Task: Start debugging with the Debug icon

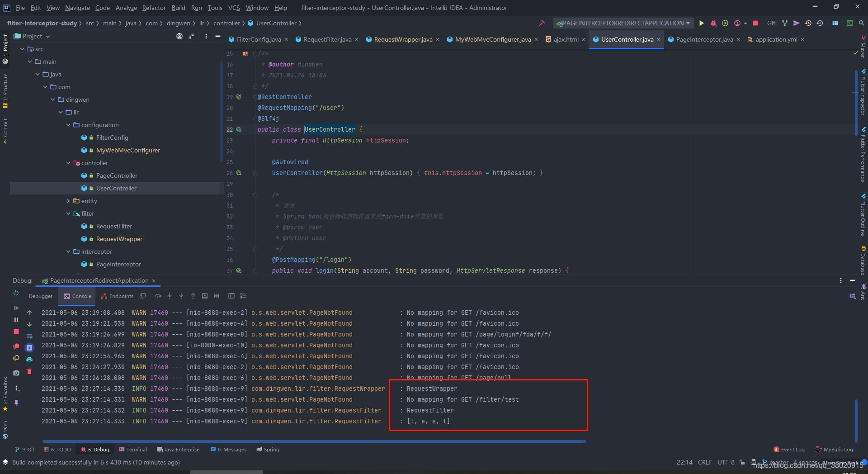Action: click(x=713, y=23)
